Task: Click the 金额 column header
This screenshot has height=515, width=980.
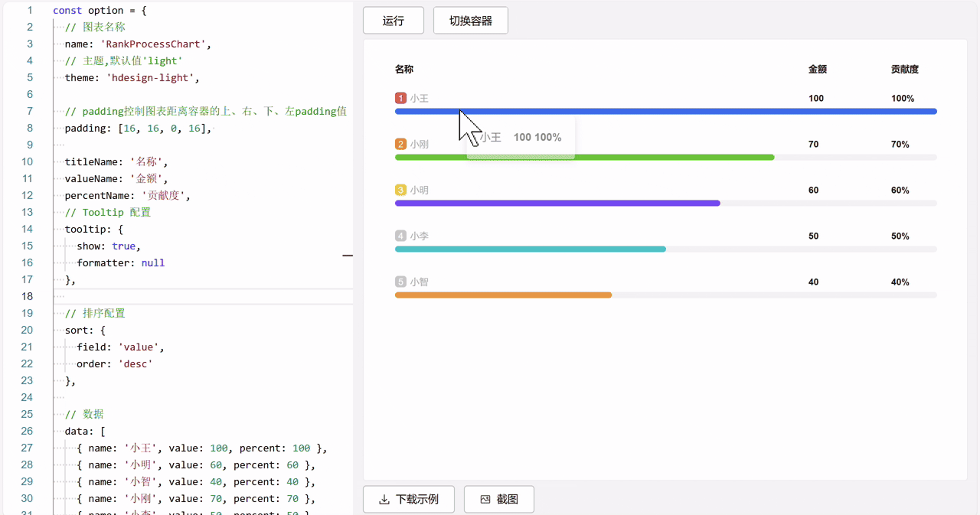Action: pyautogui.click(x=817, y=68)
